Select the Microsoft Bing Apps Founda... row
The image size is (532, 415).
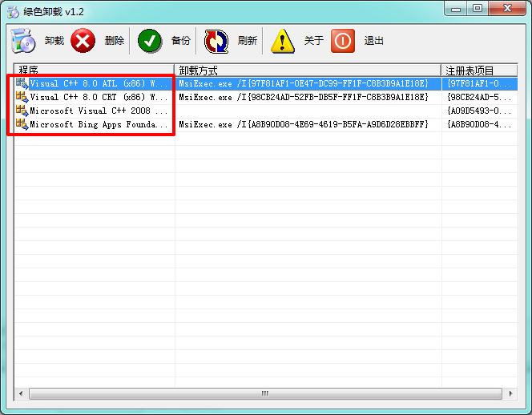[x=266, y=124]
